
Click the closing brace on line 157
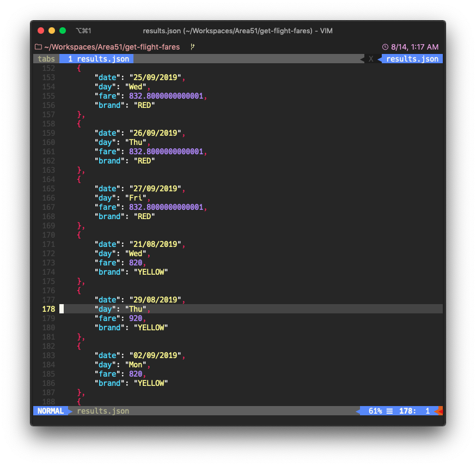coord(79,114)
